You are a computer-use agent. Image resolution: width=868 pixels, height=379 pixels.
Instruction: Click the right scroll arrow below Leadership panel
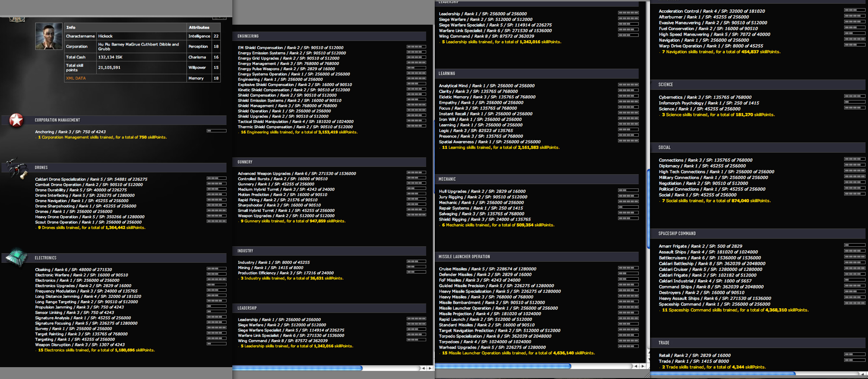(x=430, y=368)
